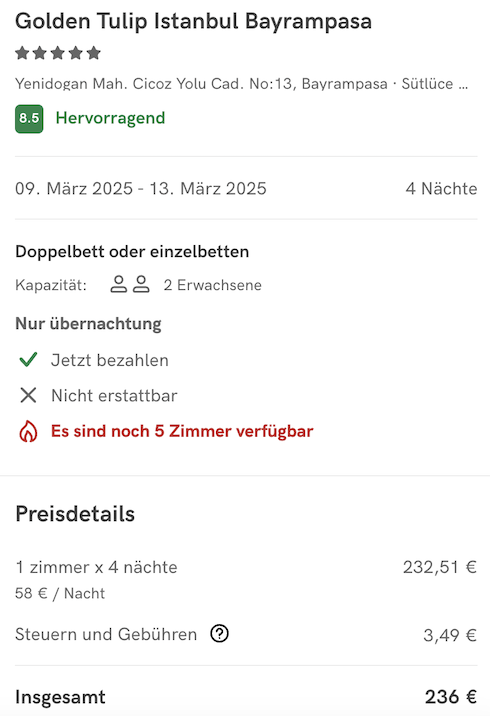The height and width of the screenshot is (716, 490).
Task: Click the room type Doppelbett oder einzelbetten
Action: pyautogui.click(x=132, y=252)
